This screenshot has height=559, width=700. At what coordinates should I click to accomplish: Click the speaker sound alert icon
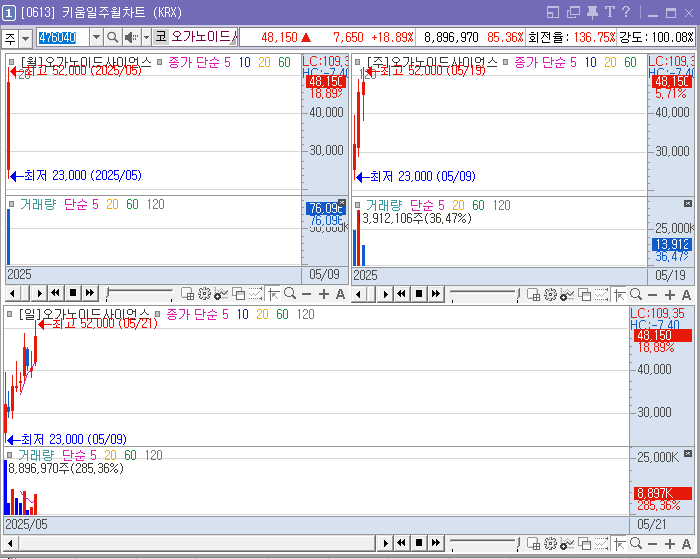tap(131, 38)
